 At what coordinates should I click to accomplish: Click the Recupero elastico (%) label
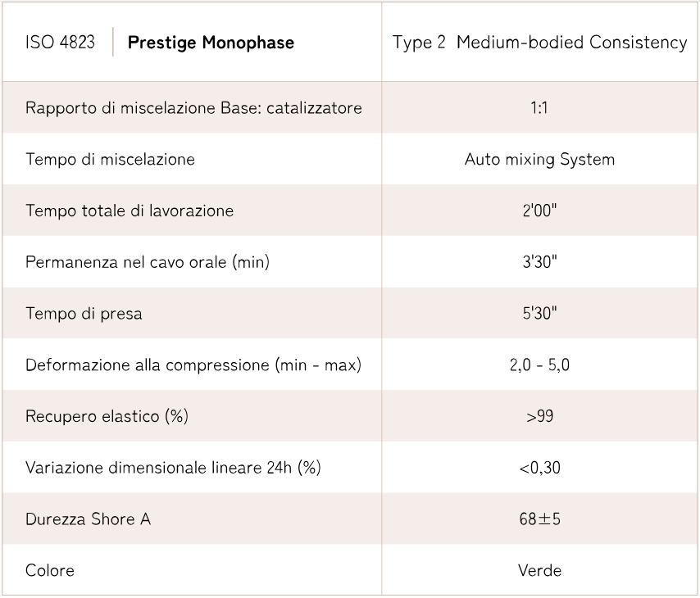tap(107, 416)
